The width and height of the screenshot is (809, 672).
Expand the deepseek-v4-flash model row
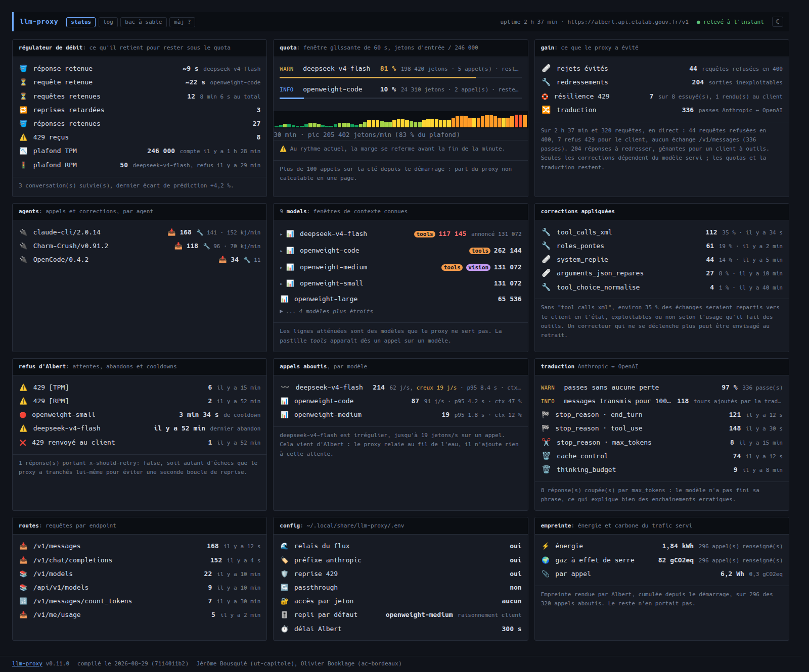[400, 234]
